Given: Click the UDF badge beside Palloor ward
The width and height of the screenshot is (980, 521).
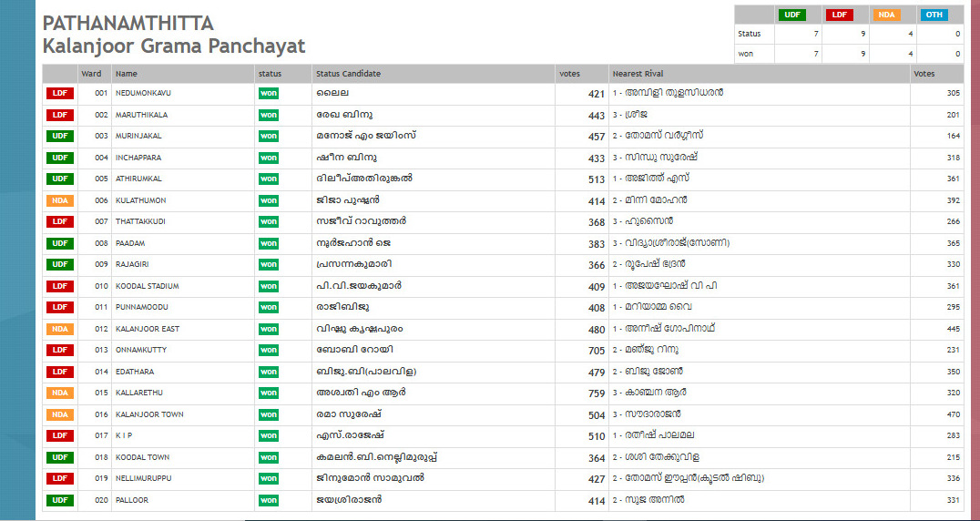Looking at the screenshot, I should coord(59,500).
